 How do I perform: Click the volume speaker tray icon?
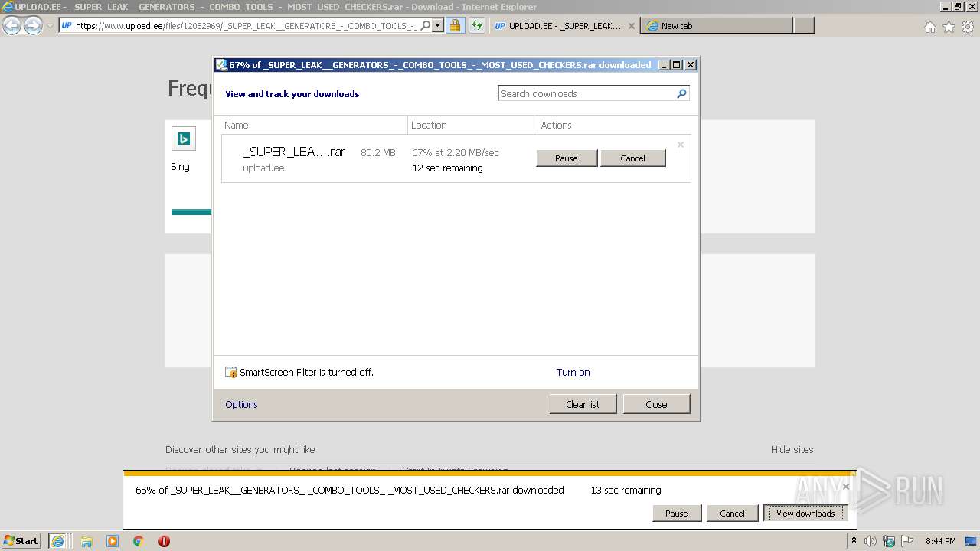[x=871, y=541]
